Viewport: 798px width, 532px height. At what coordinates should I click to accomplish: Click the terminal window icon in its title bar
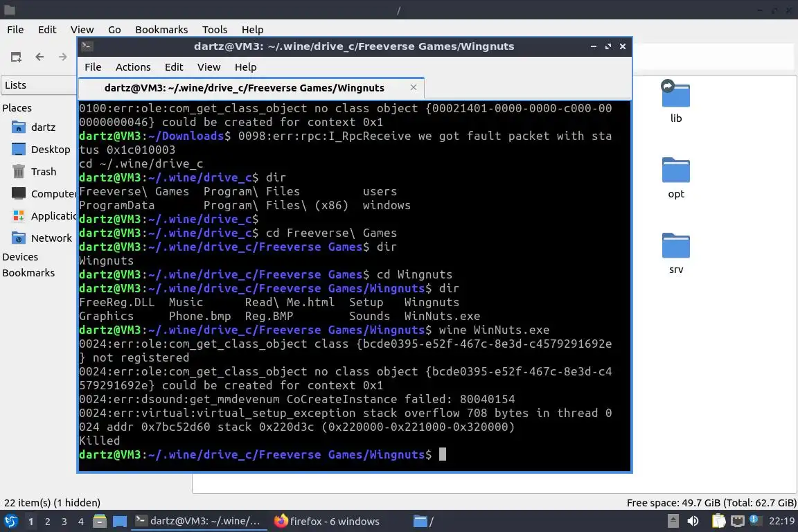[x=87, y=46]
